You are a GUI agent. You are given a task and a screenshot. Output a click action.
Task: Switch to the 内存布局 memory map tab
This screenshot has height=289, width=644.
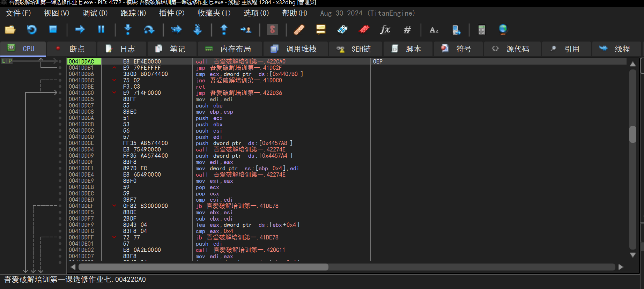click(x=230, y=49)
